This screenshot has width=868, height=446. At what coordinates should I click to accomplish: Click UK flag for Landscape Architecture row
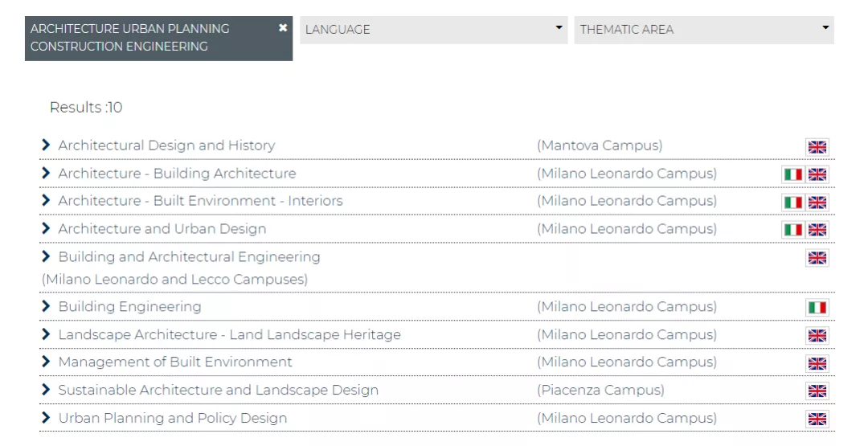(x=817, y=336)
